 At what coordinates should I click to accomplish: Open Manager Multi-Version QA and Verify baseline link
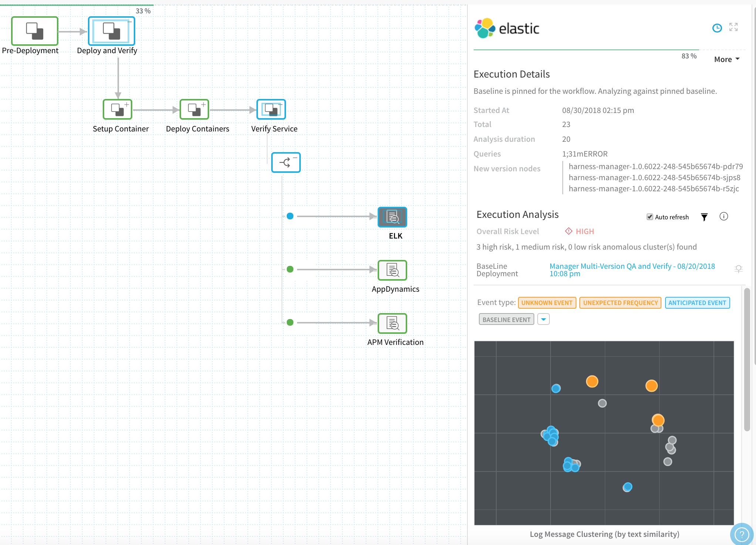(x=632, y=270)
